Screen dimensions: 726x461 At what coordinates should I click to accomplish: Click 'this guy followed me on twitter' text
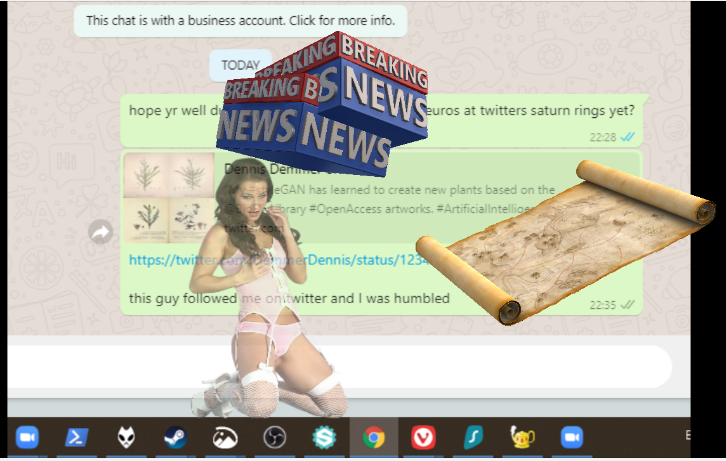pos(289,298)
